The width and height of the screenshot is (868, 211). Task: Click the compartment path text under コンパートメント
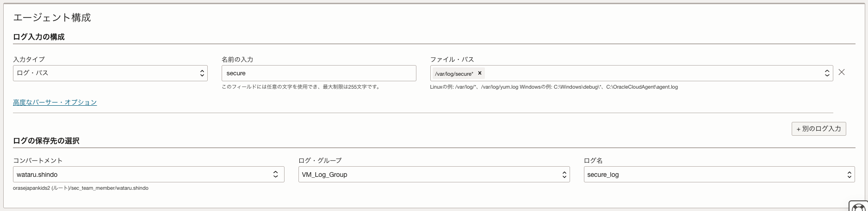[x=81, y=188]
